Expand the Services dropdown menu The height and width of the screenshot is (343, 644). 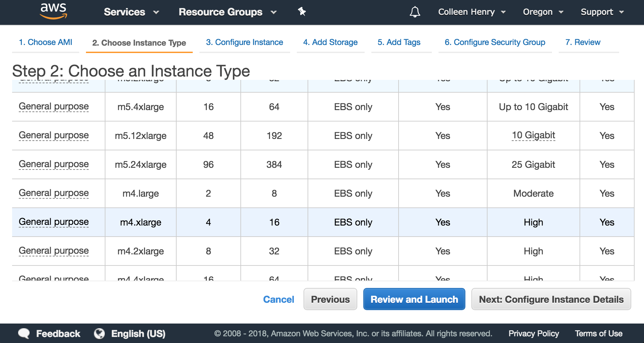point(131,12)
